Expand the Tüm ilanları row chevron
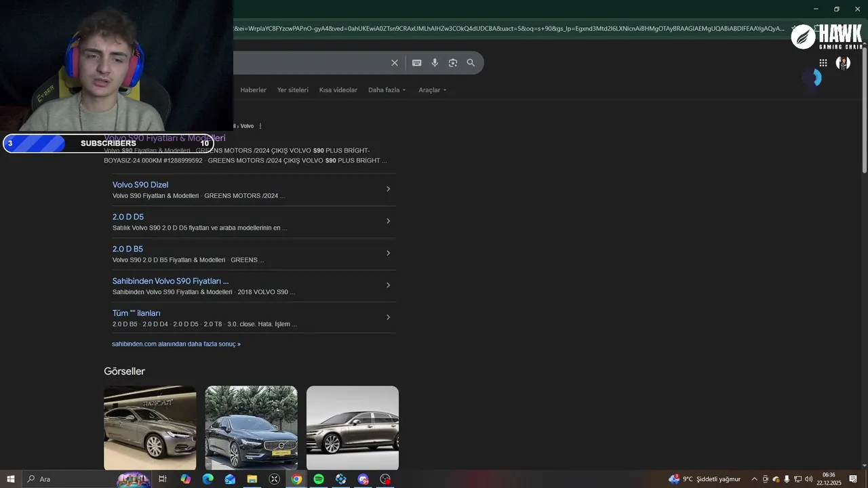The image size is (868, 488). pyautogui.click(x=388, y=317)
